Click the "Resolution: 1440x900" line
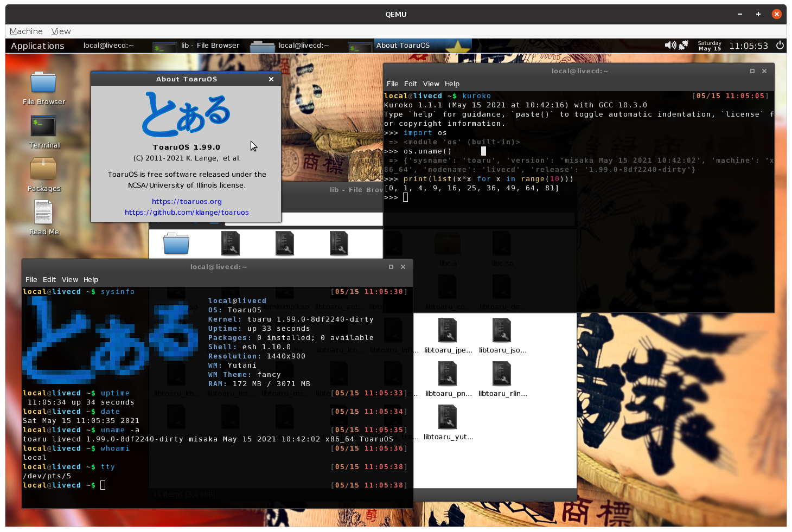792x532 pixels. [257, 356]
